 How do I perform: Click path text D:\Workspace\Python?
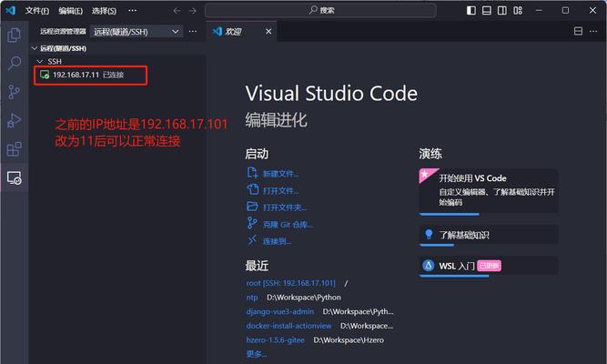point(304,298)
